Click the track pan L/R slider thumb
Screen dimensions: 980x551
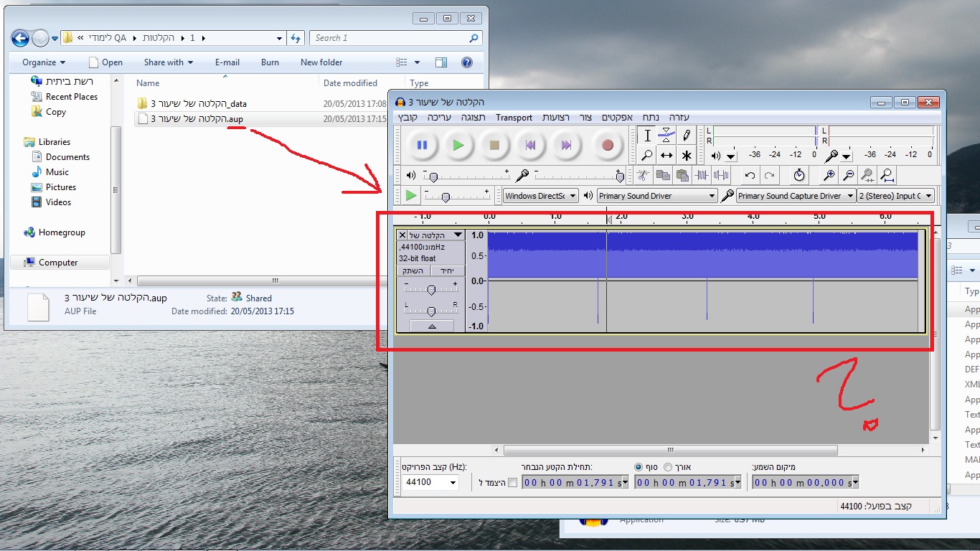click(431, 311)
